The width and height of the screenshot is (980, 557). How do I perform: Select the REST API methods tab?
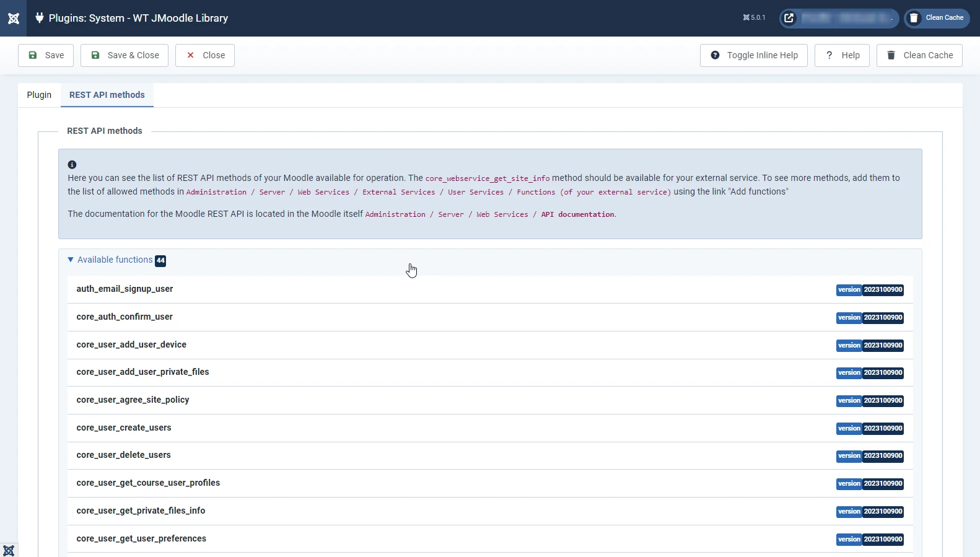(107, 95)
